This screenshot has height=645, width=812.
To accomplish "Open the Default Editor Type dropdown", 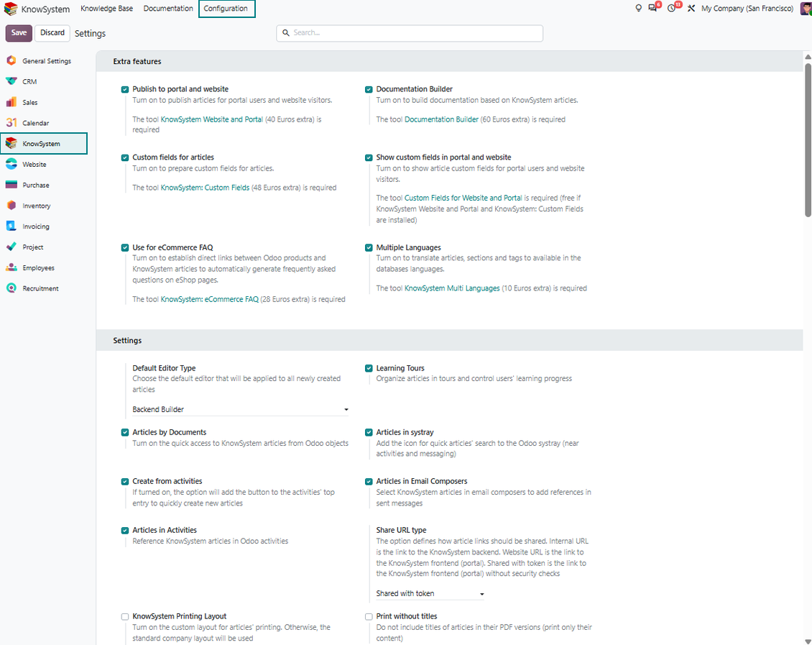I will (241, 409).
